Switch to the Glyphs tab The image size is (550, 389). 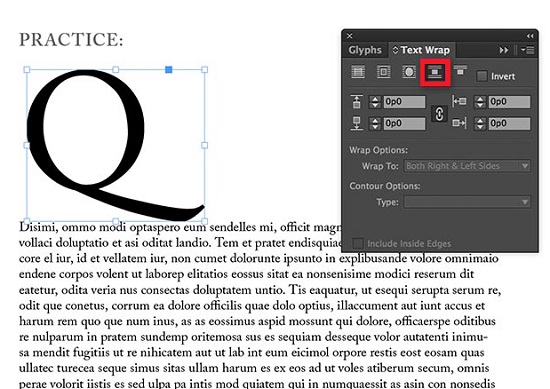365,50
